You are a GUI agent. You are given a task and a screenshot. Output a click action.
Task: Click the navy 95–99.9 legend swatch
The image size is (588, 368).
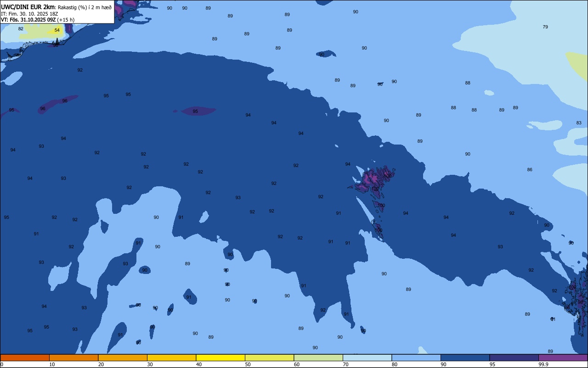(514, 357)
